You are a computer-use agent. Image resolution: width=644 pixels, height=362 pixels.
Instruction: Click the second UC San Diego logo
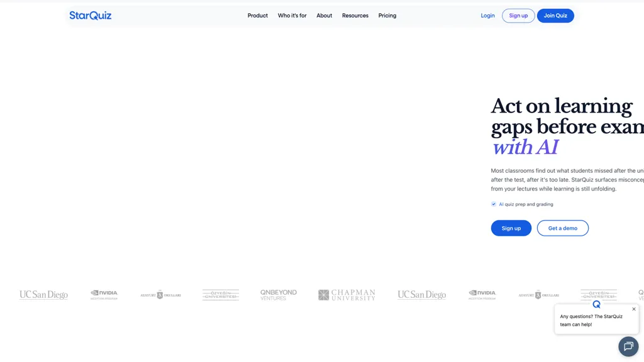pos(422,295)
